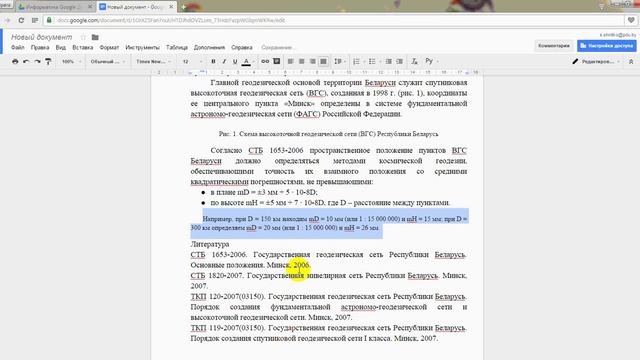
Task: Open the Py input tools dropdown
Action: click(x=431, y=61)
